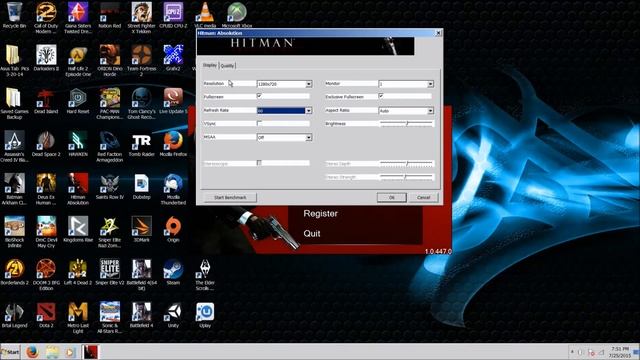Switch to the Hitman taskbar button
The image size is (640, 360).
click(x=90, y=352)
